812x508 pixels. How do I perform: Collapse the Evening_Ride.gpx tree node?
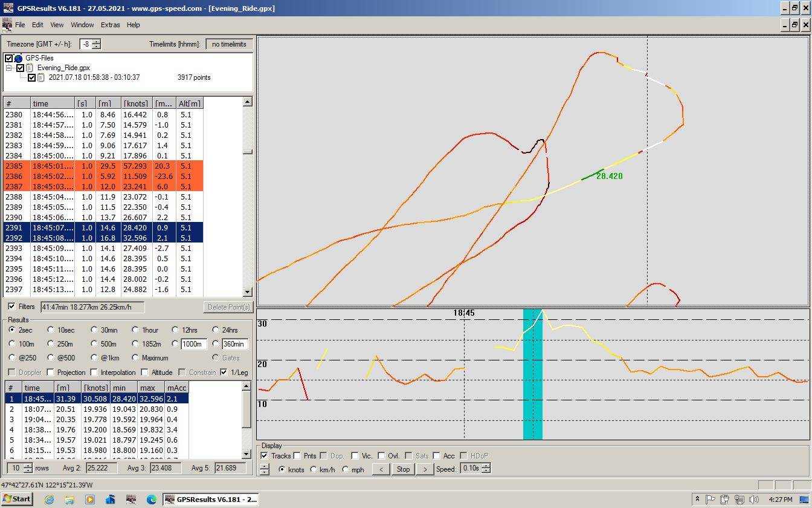point(10,68)
